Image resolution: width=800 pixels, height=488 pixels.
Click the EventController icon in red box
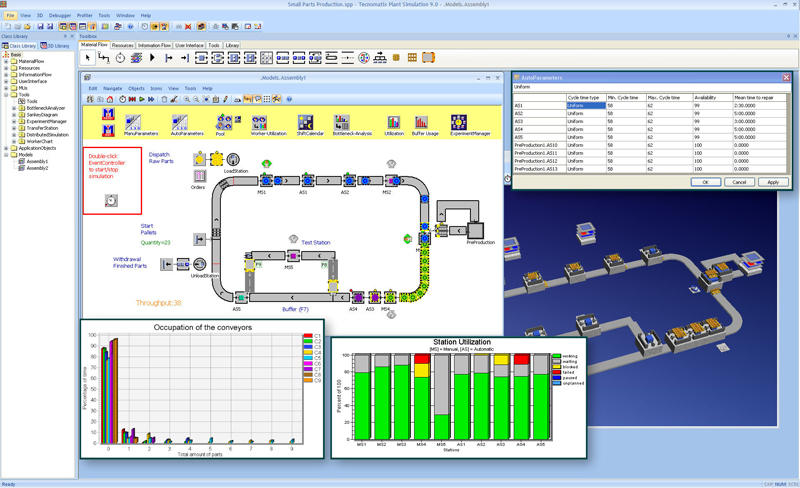click(111, 201)
